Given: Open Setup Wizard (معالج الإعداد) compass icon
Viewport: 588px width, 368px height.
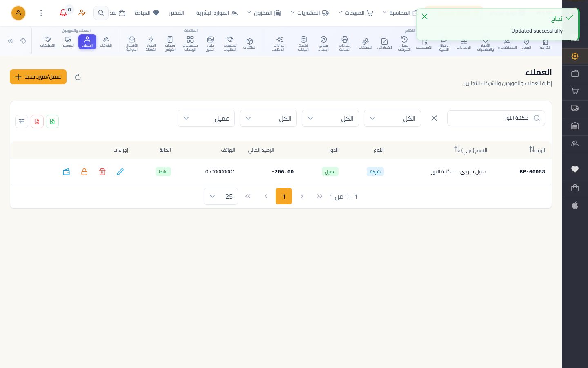Looking at the screenshot, I should (323, 43).
